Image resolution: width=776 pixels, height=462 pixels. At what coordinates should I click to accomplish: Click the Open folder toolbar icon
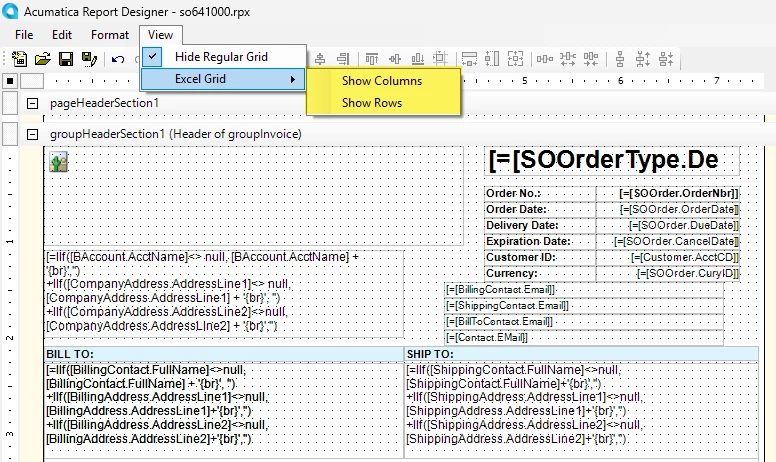(43, 59)
